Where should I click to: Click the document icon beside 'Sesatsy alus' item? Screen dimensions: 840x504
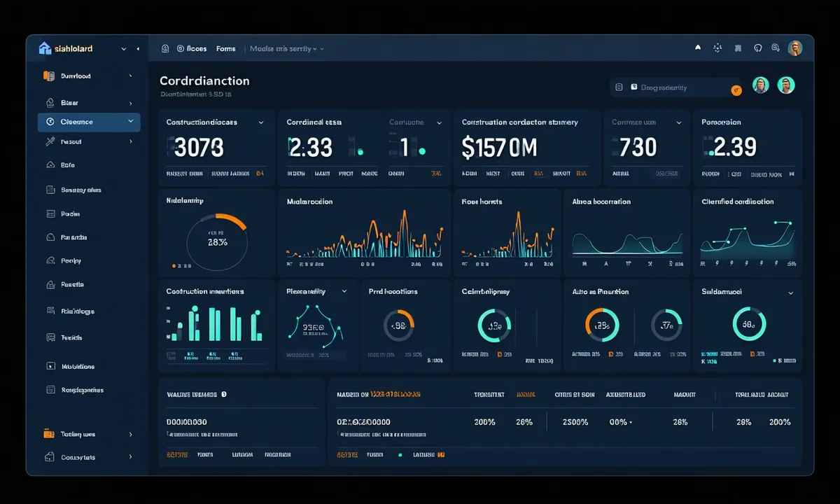pyautogui.click(x=50, y=190)
